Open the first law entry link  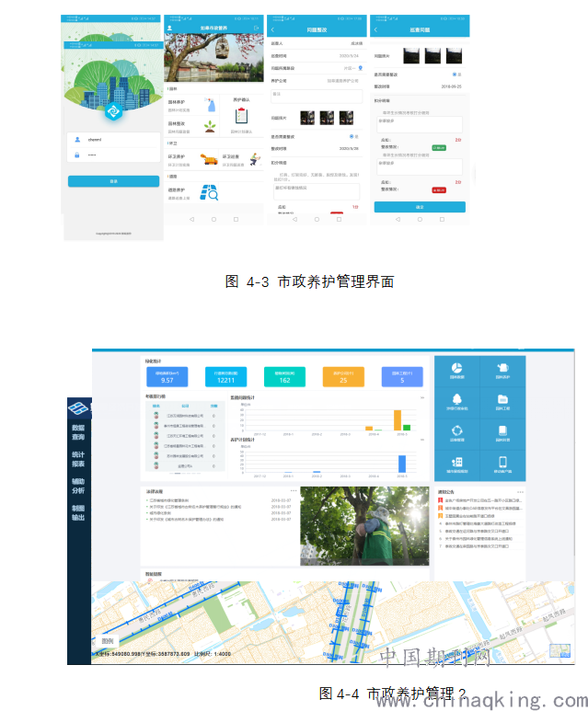(x=169, y=500)
